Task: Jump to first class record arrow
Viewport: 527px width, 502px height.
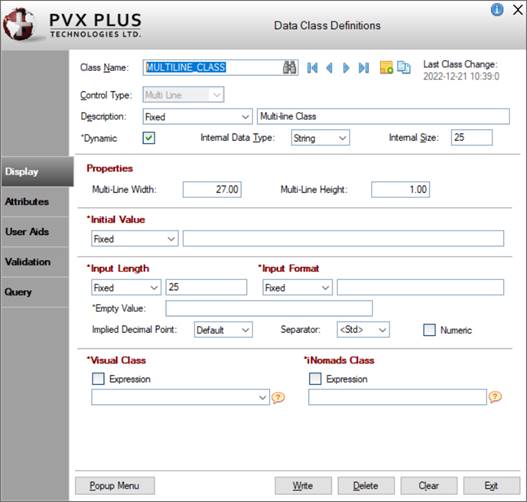Action: click(312, 68)
